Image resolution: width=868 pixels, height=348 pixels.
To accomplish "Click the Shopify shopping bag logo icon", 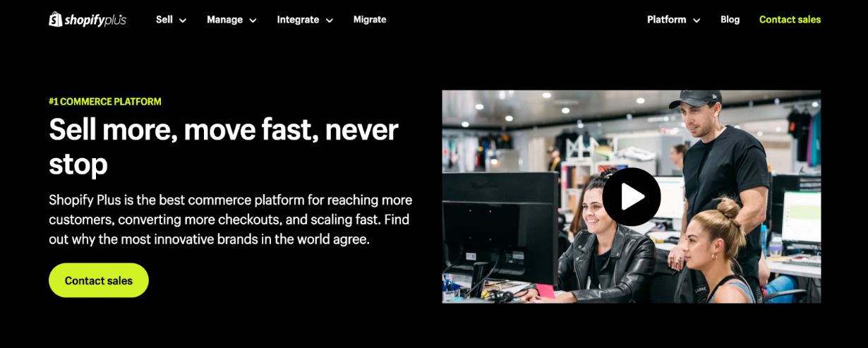I will 56,20.
